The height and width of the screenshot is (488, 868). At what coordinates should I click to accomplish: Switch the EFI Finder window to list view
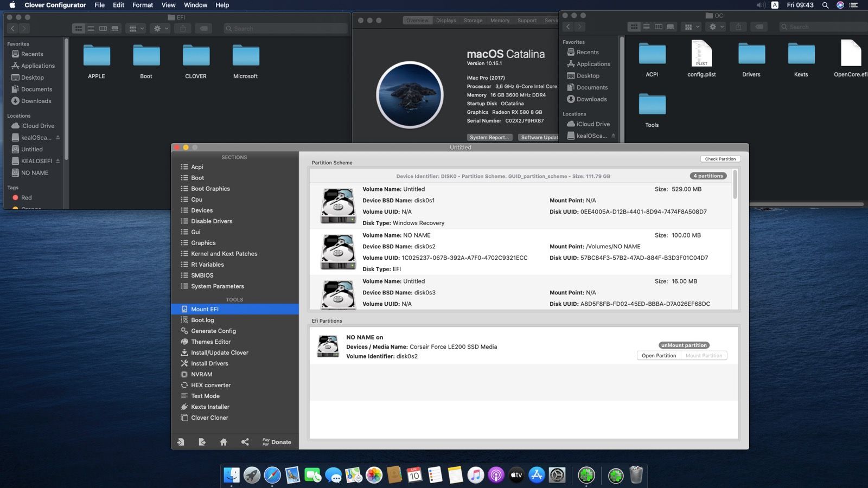pyautogui.click(x=91, y=29)
